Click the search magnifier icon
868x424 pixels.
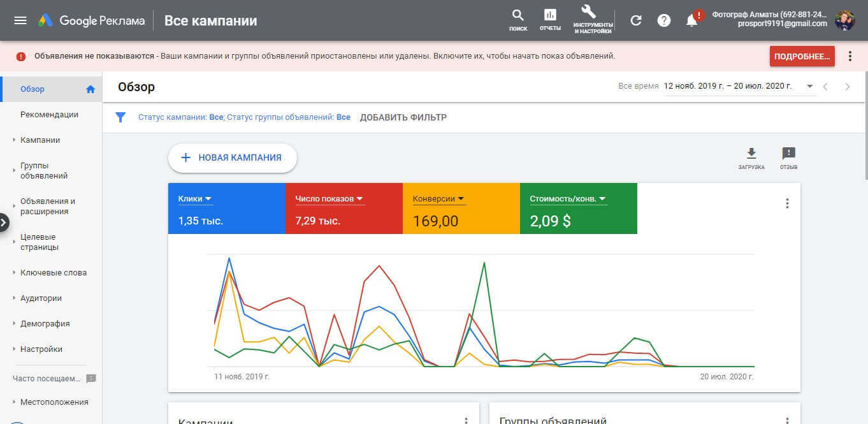518,16
